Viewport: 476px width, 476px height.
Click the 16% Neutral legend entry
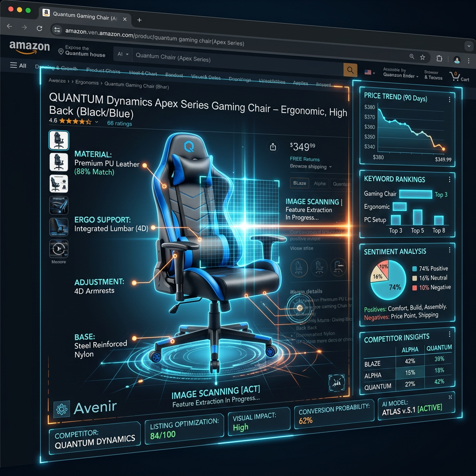pyautogui.click(x=430, y=278)
